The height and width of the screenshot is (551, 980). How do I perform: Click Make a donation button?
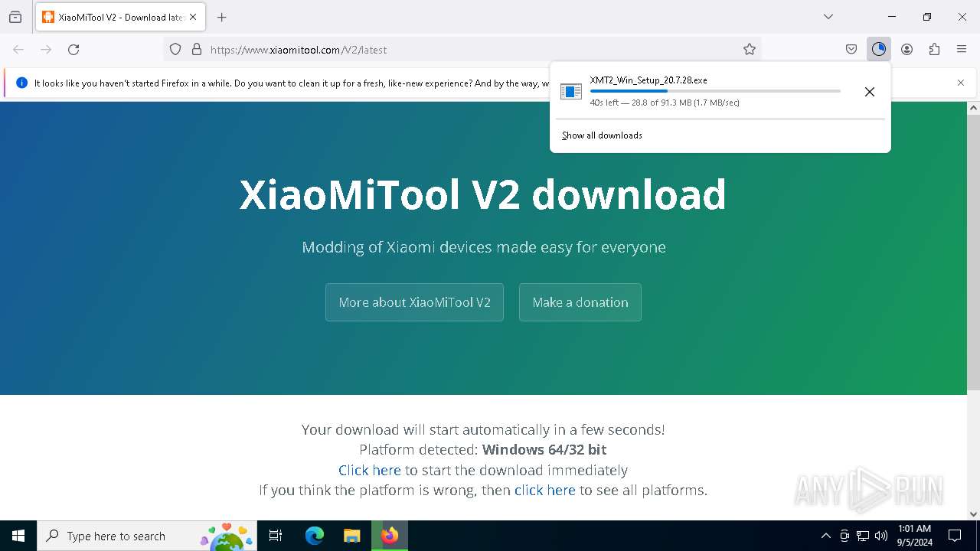(580, 302)
